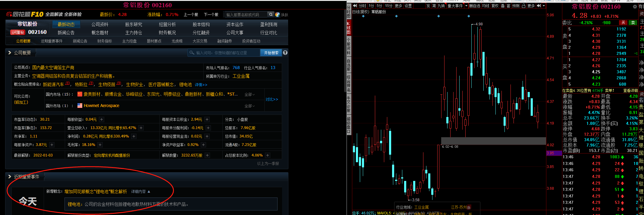Image resolution: width=644 pixels, height=215 pixels.
Task: Expand plus icon next to 每股资本公积金
Action: (207, 119)
